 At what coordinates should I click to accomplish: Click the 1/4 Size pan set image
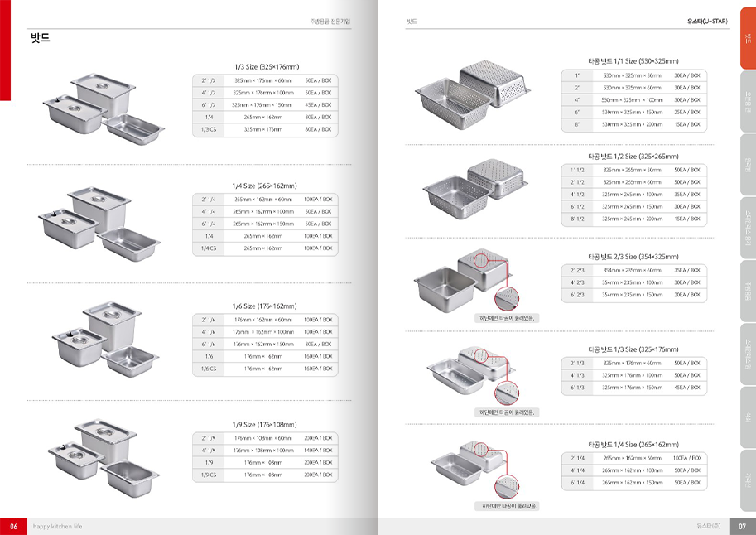(99, 222)
